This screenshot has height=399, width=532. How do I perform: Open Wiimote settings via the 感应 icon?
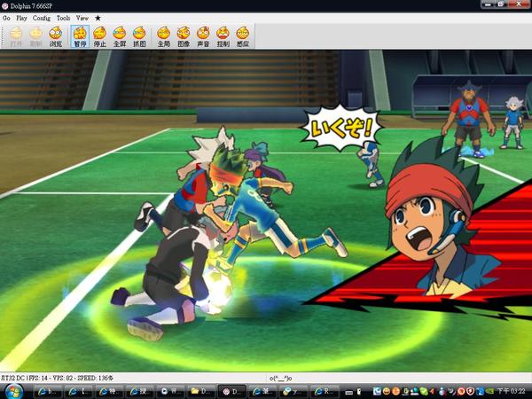pyautogui.click(x=243, y=36)
